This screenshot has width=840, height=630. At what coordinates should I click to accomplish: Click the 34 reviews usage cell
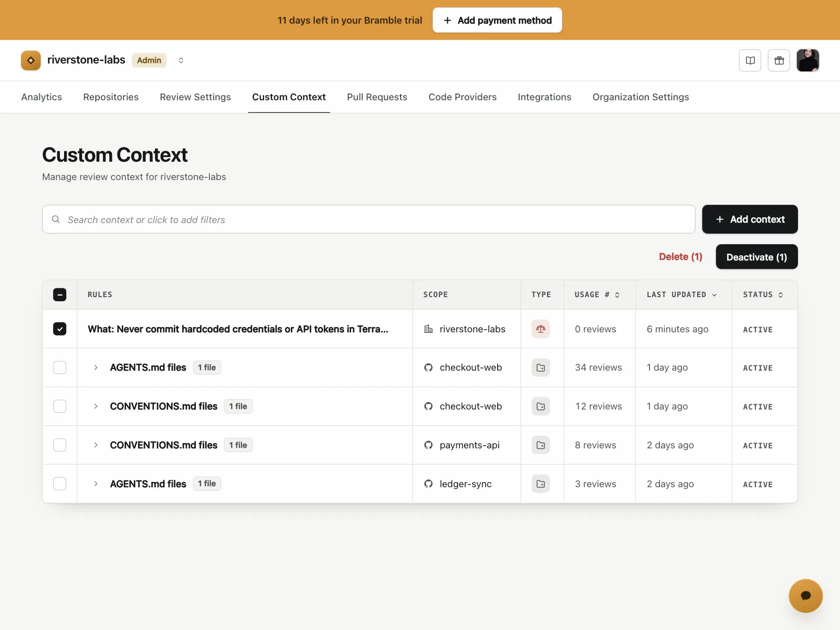(x=598, y=367)
